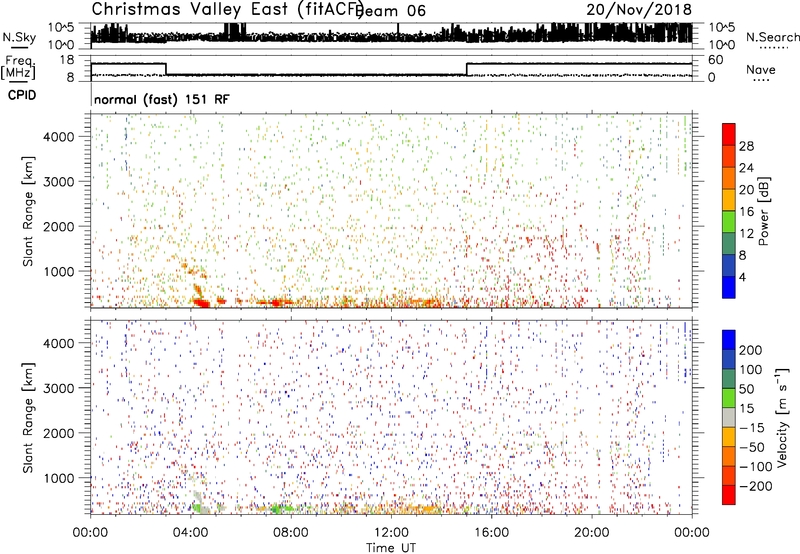This screenshot has width=800, height=554.
Task: Click the 04:00 time tick label
Action: [x=190, y=533]
